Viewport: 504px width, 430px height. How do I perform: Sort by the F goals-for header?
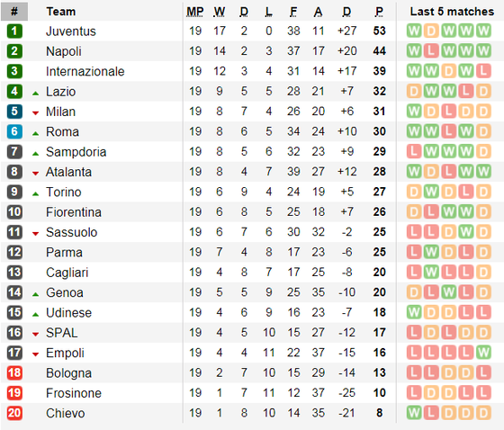tap(293, 12)
